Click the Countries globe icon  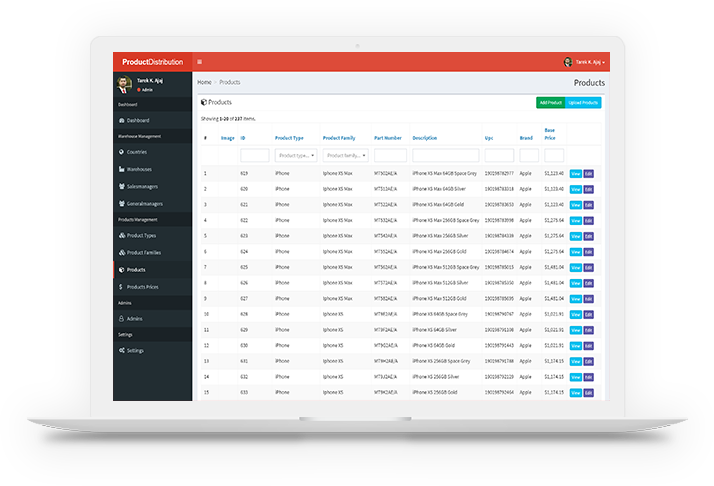pos(120,152)
